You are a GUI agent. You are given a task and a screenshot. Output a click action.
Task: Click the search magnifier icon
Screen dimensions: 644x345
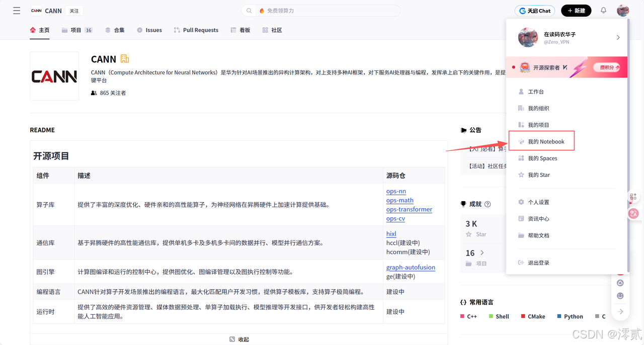point(249,10)
